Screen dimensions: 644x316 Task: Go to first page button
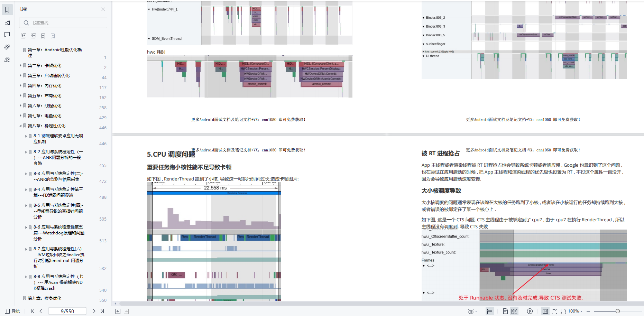coord(33,311)
